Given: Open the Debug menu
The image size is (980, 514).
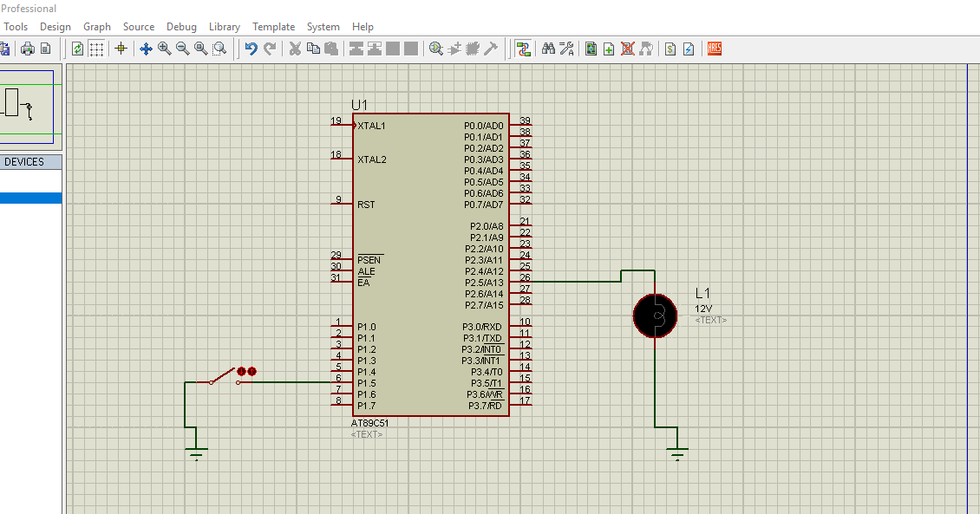Looking at the screenshot, I should 181,26.
